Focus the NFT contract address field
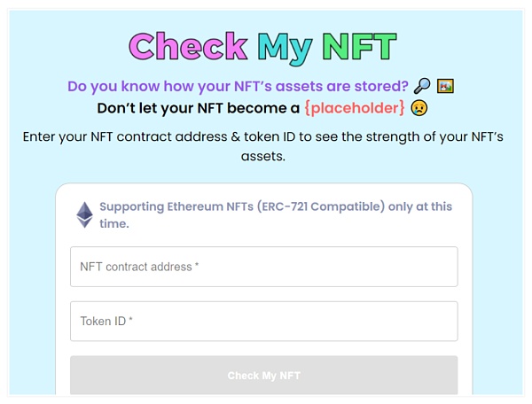This screenshot has width=532, height=404. (x=263, y=267)
